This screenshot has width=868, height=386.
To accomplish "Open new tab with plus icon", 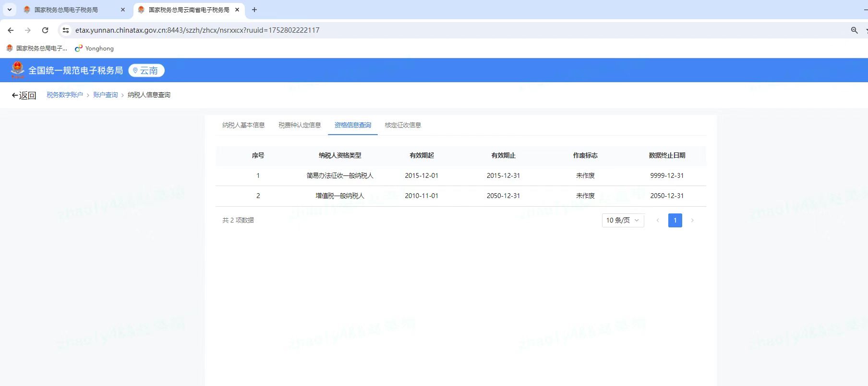I will tap(254, 10).
